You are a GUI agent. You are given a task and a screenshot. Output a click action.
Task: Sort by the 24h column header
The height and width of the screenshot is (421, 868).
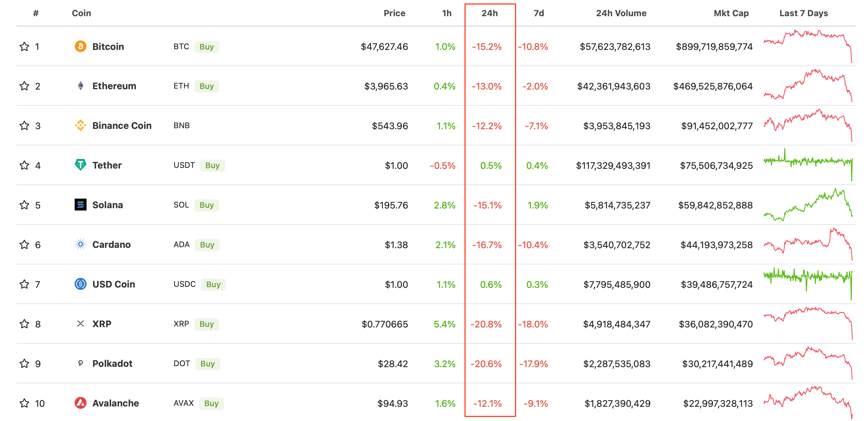489,13
